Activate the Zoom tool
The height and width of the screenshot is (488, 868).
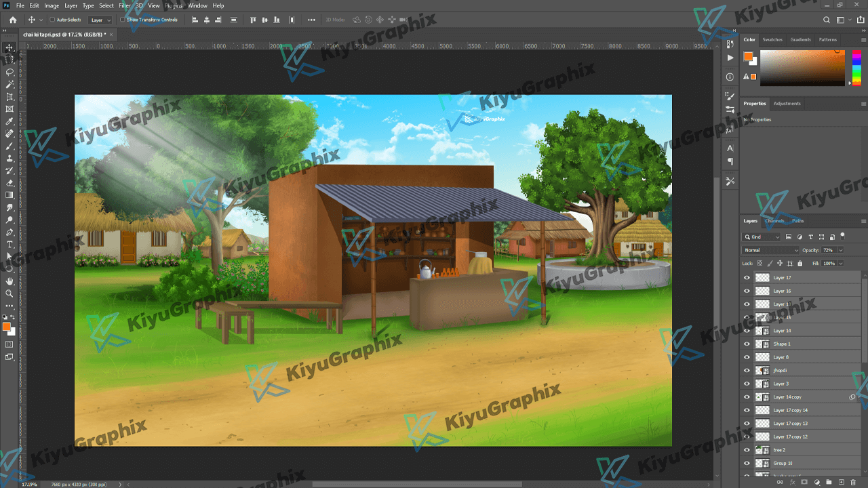coord(9,293)
